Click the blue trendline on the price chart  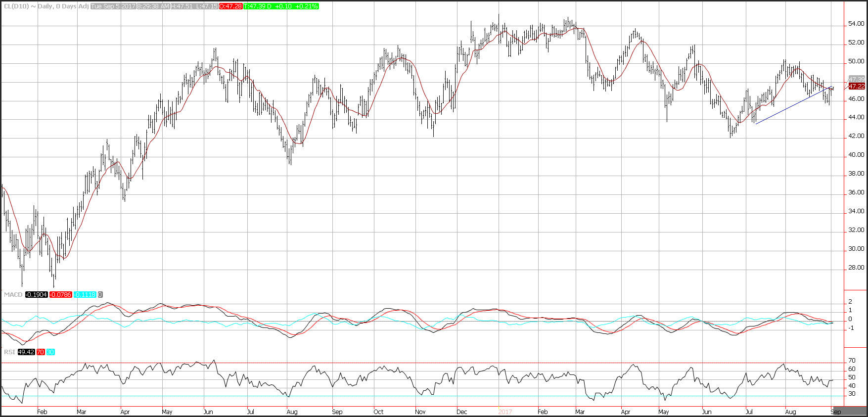[793, 105]
